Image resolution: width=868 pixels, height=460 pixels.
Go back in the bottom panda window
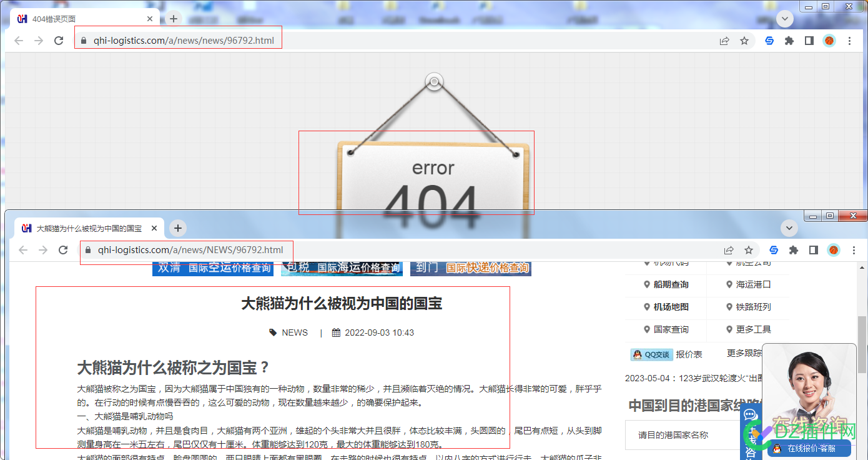[x=23, y=250]
